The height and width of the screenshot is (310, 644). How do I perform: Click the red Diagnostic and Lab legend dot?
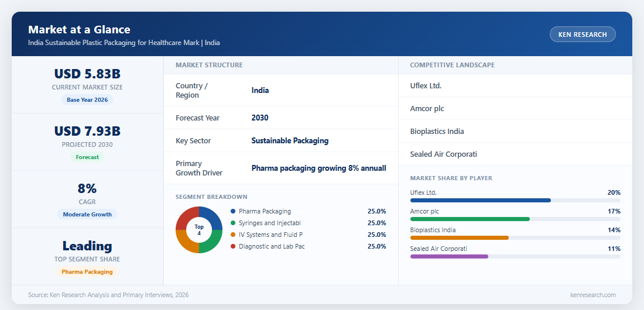click(233, 246)
